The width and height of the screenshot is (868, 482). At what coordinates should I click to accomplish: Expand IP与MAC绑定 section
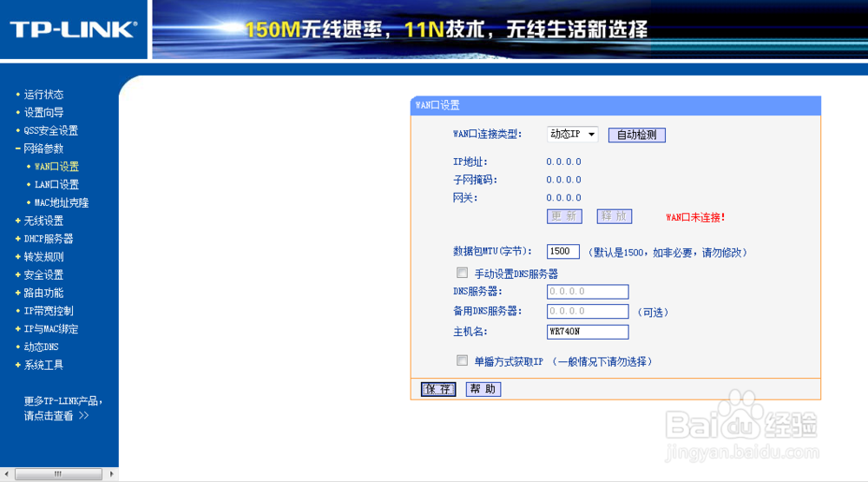click(51, 329)
